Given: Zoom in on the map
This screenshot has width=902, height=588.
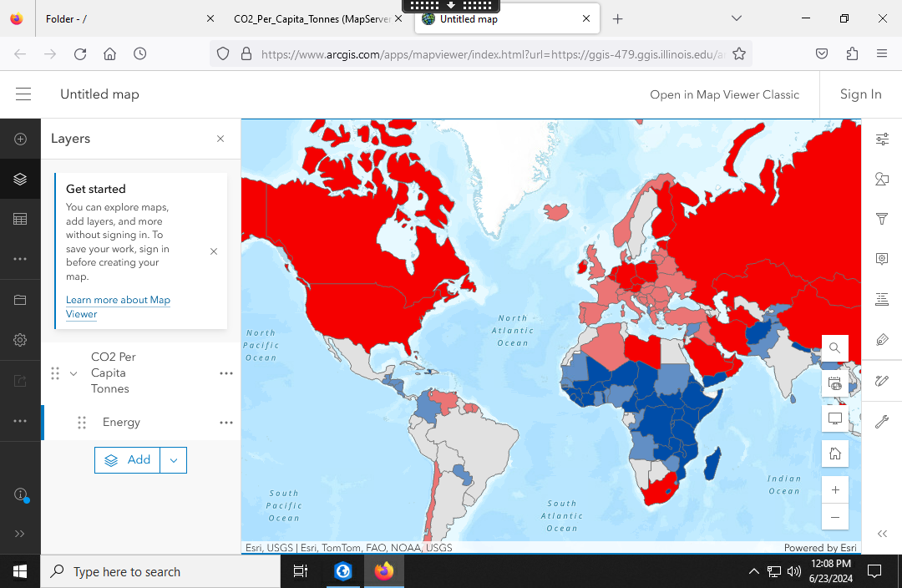Looking at the screenshot, I should 834,489.
